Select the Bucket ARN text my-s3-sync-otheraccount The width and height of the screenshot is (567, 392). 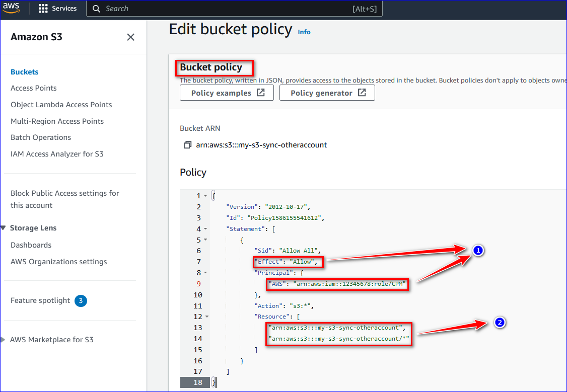pos(261,145)
